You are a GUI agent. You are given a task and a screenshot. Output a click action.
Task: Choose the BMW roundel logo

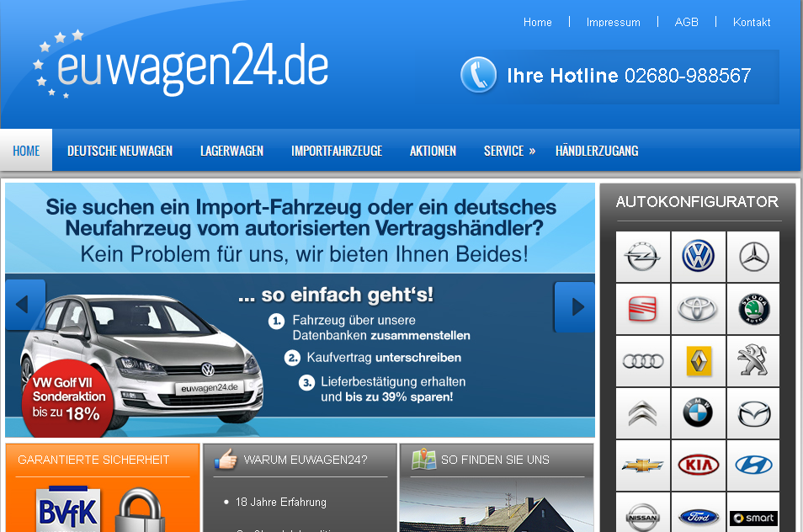[x=698, y=413]
